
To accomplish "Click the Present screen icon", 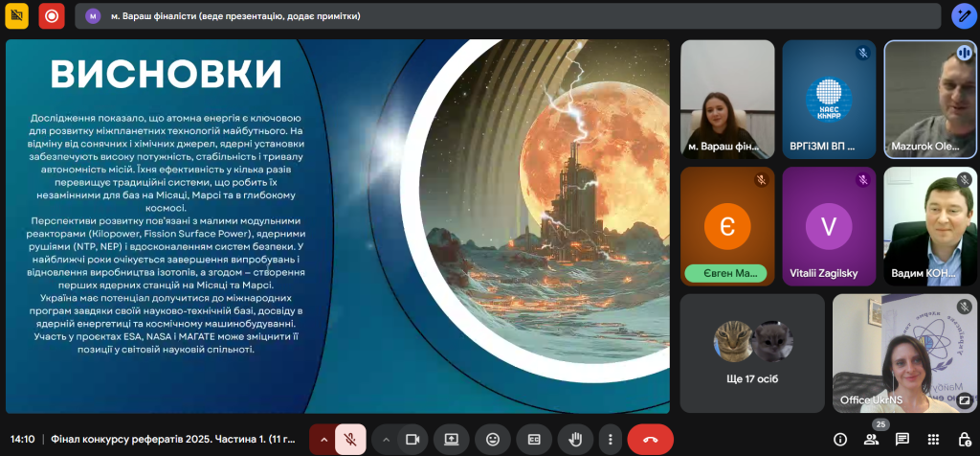I will [452, 439].
